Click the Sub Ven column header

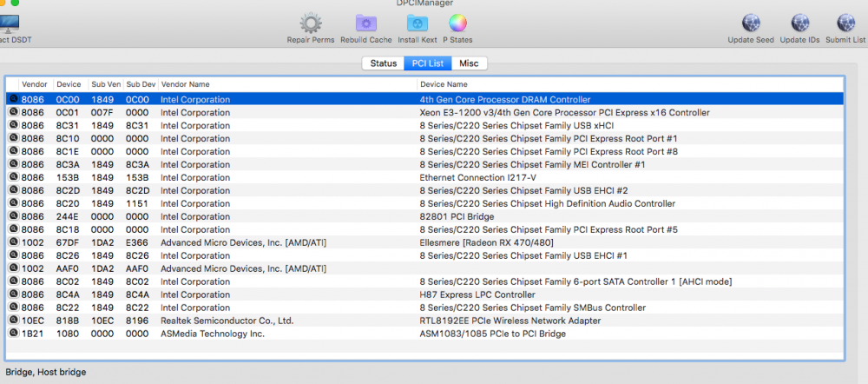106,84
